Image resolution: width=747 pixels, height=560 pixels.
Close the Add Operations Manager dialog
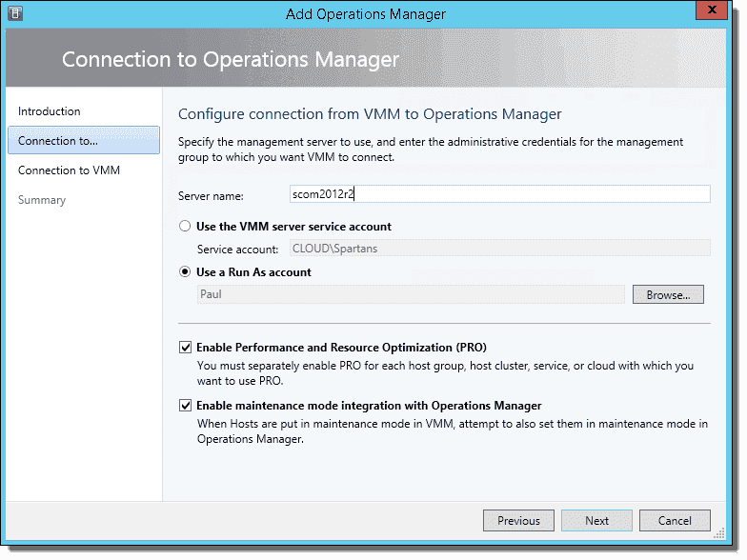pyautogui.click(x=712, y=10)
